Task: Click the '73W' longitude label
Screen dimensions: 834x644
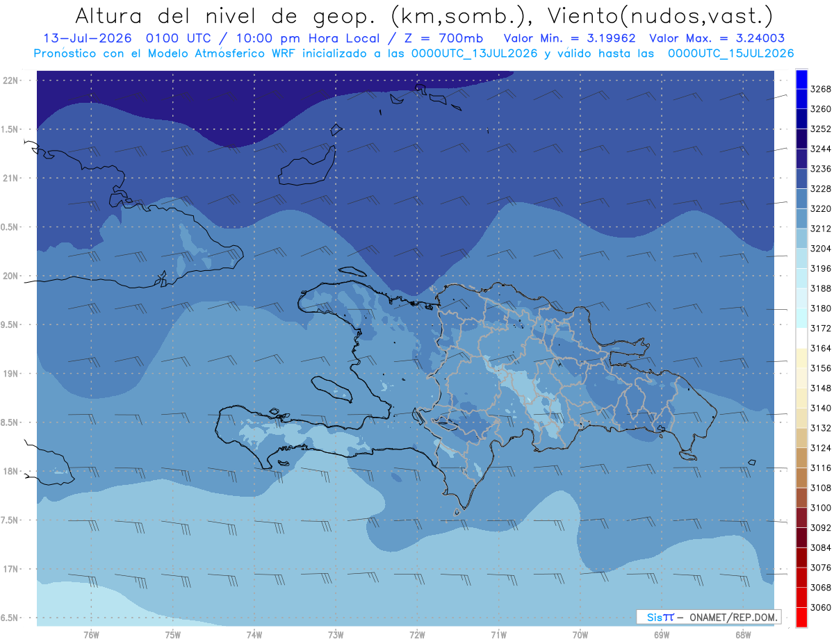Action: pos(336,634)
